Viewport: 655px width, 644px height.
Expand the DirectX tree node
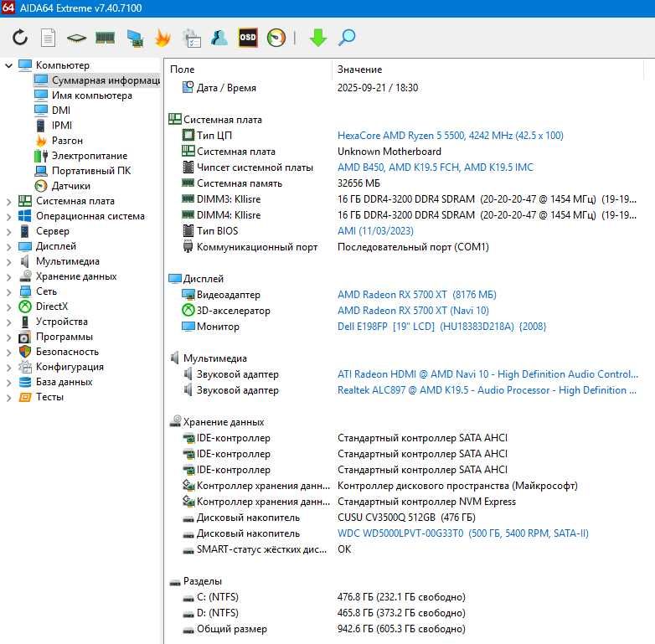pos(8,307)
